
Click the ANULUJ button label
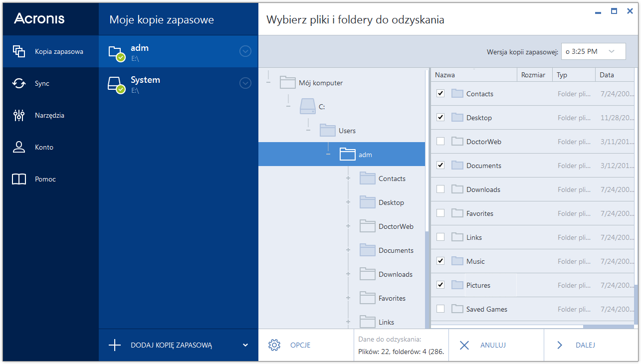pos(493,345)
